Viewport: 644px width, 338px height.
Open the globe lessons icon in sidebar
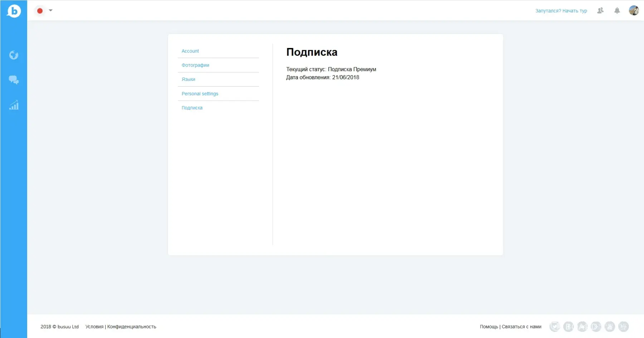pos(14,55)
